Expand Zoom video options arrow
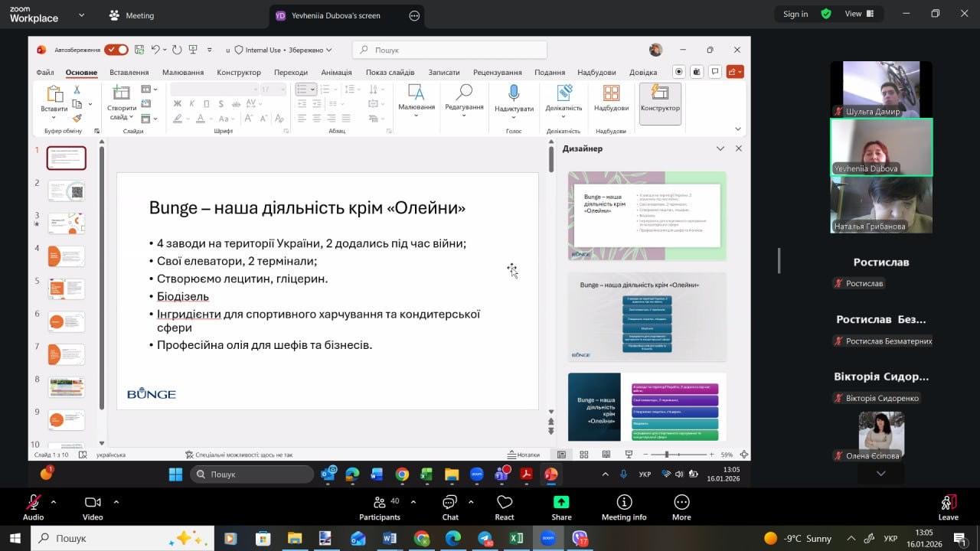The image size is (980, 551). point(116,502)
